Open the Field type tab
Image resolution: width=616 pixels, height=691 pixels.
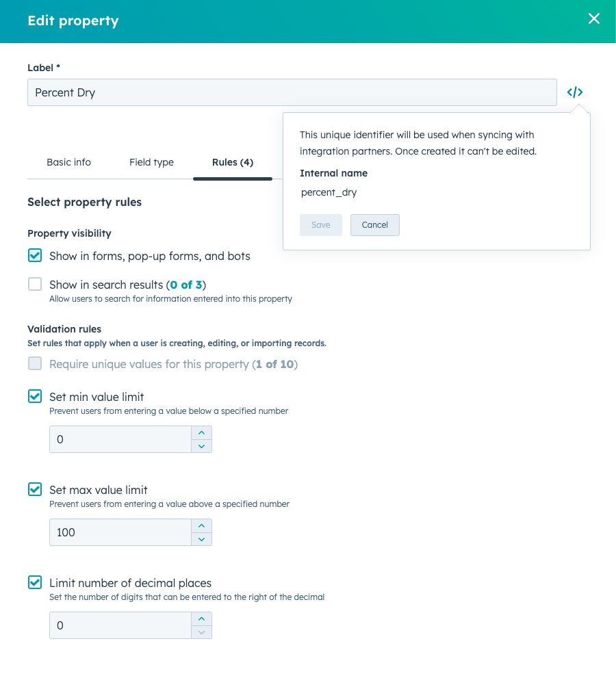point(151,162)
